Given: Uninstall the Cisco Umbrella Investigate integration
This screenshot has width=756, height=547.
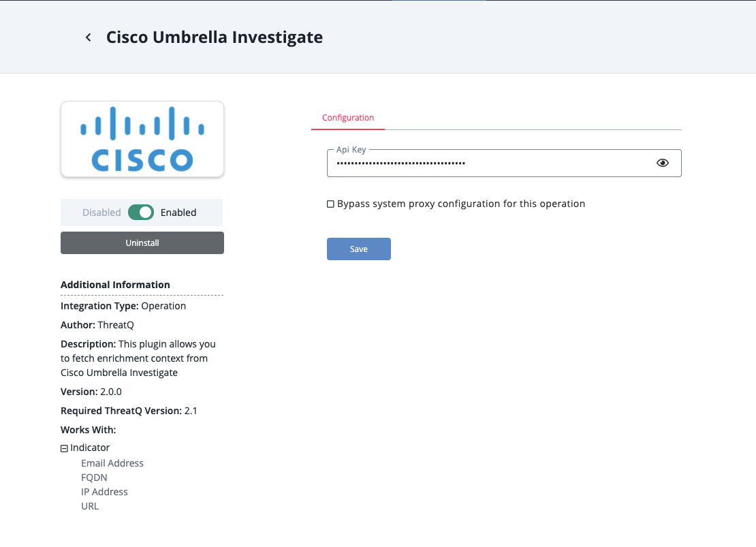Looking at the screenshot, I should coord(142,243).
